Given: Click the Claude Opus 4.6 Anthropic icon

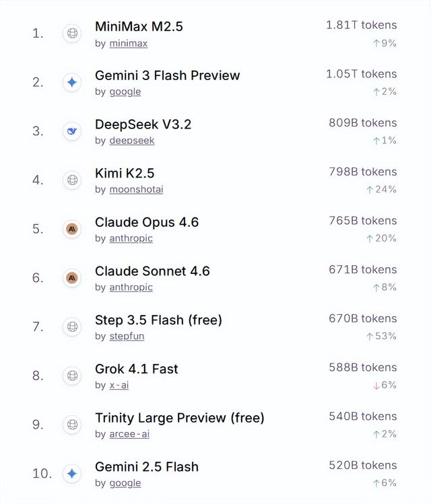Looking at the screenshot, I should click(x=72, y=229).
